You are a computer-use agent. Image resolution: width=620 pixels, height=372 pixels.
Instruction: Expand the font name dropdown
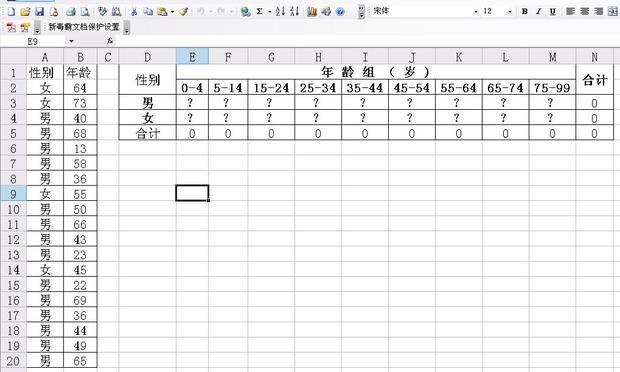[476, 12]
